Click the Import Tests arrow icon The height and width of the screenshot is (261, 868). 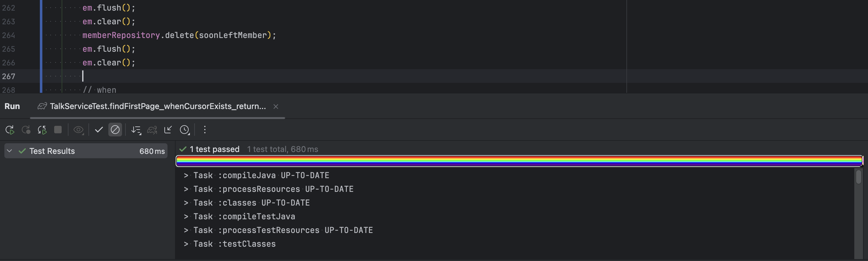click(168, 130)
